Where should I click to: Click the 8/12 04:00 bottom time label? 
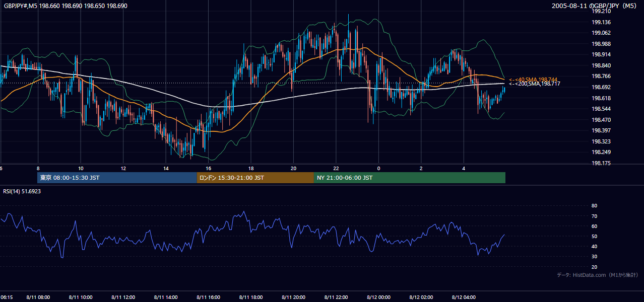point(464,297)
